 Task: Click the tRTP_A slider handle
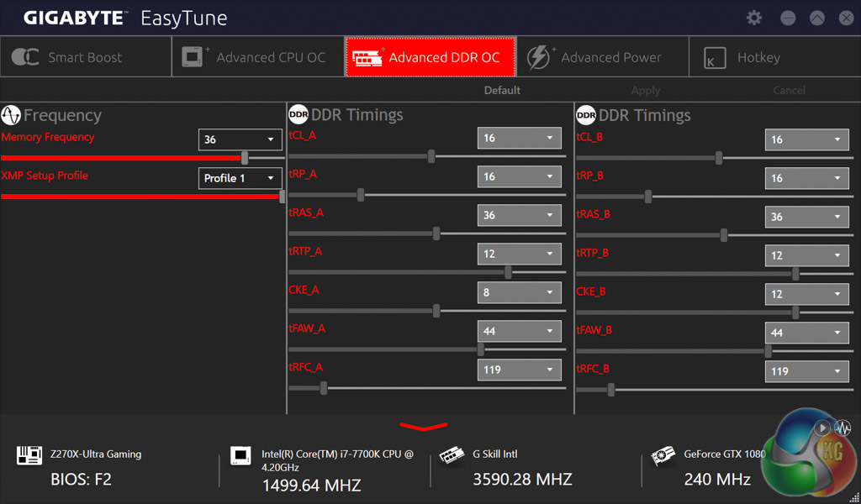pyautogui.click(x=508, y=272)
